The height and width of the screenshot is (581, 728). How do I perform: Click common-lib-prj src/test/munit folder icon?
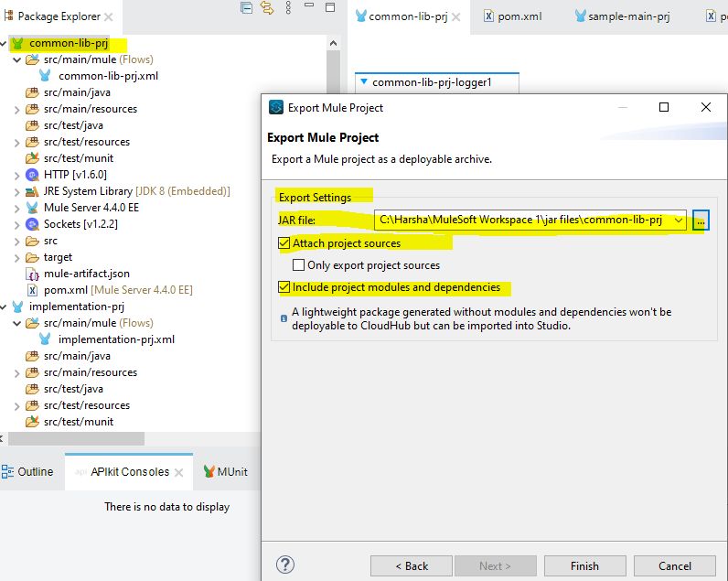[x=32, y=158]
